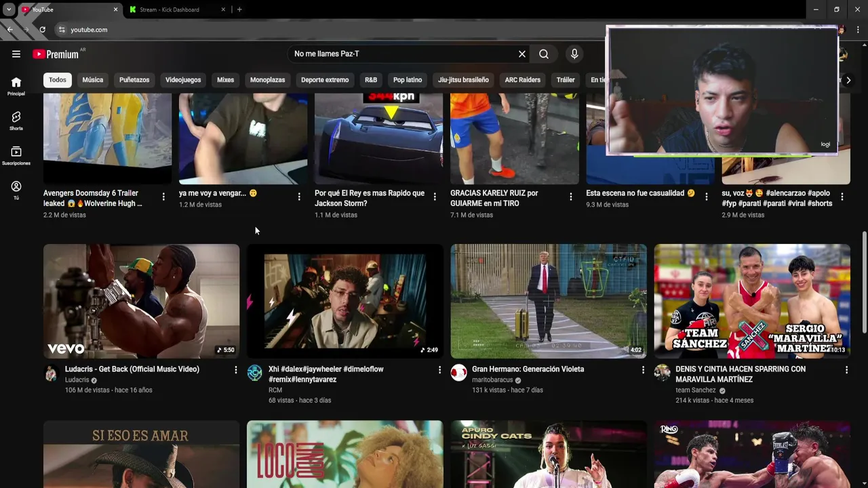
Task: Open options for 'su, voz' short
Action: pyautogui.click(x=842, y=197)
